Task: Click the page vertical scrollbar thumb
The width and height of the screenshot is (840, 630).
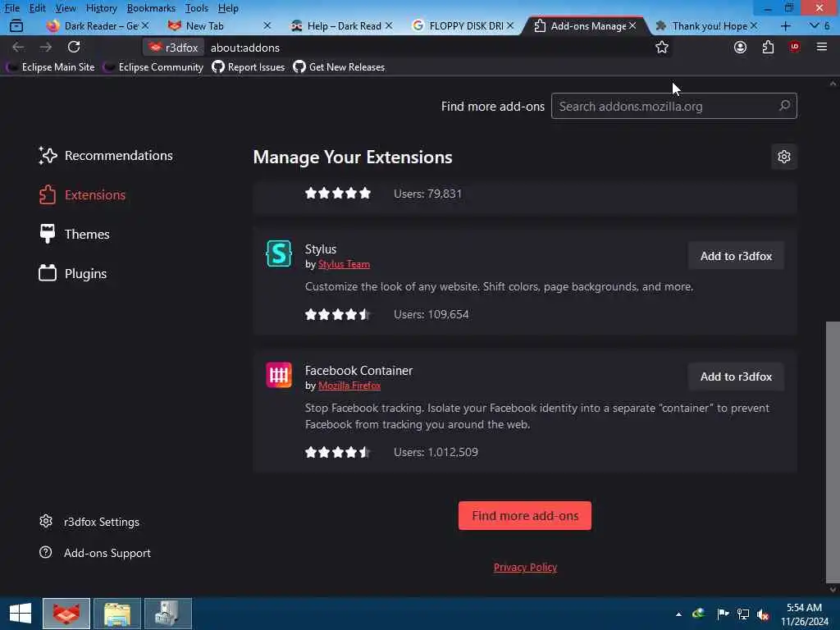Action: point(833,452)
